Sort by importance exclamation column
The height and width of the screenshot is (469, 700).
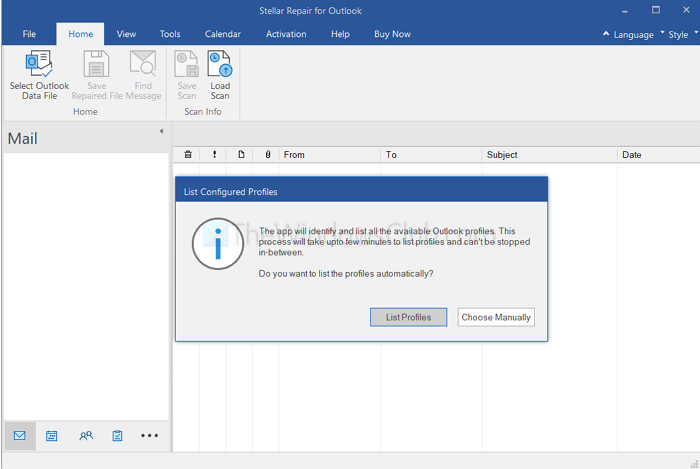pos(215,154)
